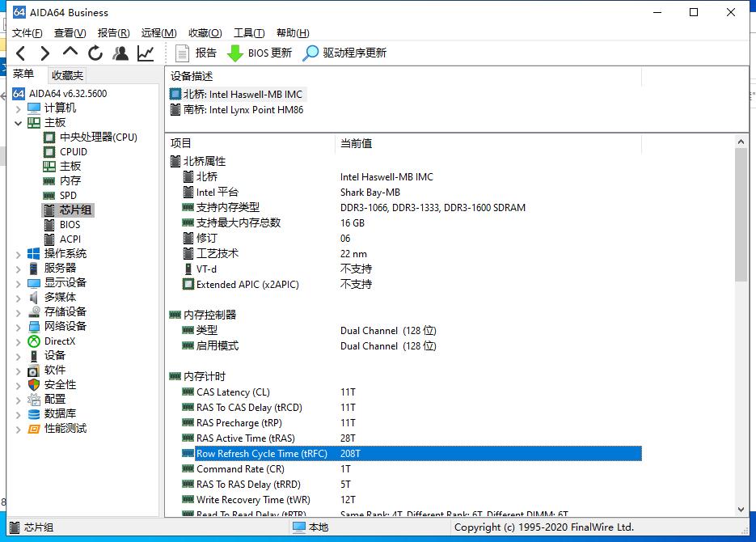Expand the 存储设备 tree node
756x542 pixels.
(19, 313)
